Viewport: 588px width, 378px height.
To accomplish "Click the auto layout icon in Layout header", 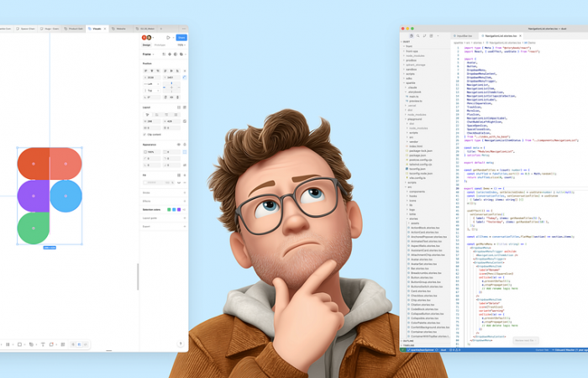I will tap(178, 107).
